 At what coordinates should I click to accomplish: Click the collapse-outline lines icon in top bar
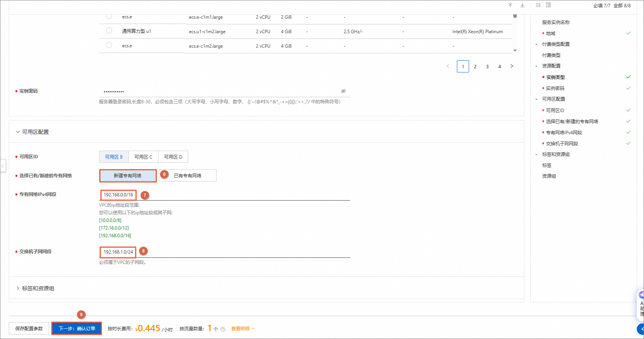tap(538, 5)
